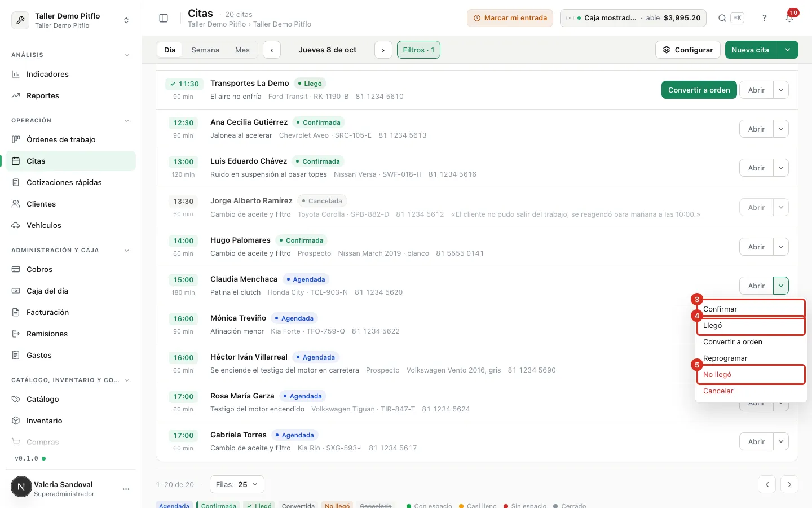Open action dropdown for Ana Cecilia Gutiérrez

point(781,129)
